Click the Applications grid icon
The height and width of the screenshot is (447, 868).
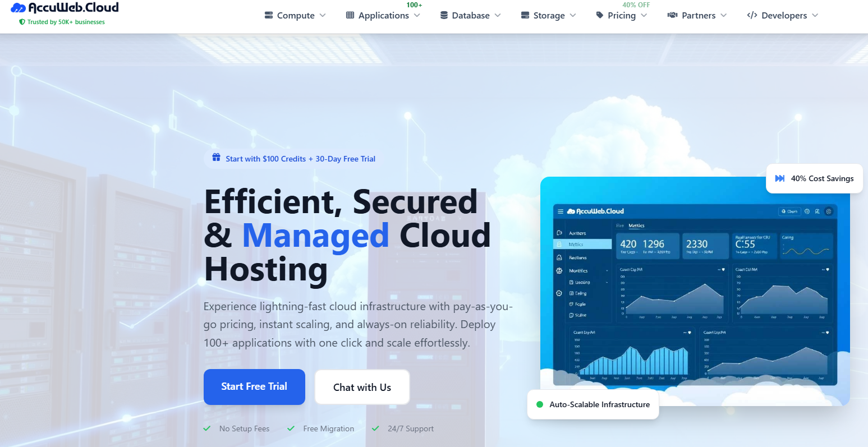coord(350,16)
